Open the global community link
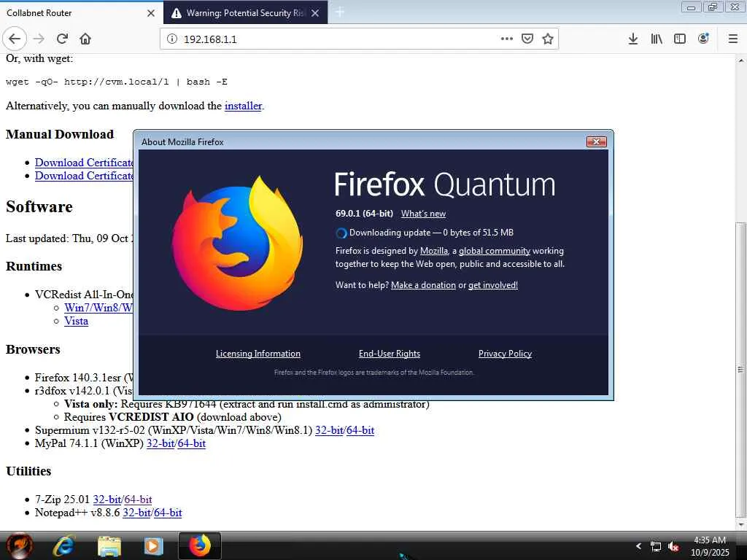The height and width of the screenshot is (560, 747). 494,251
